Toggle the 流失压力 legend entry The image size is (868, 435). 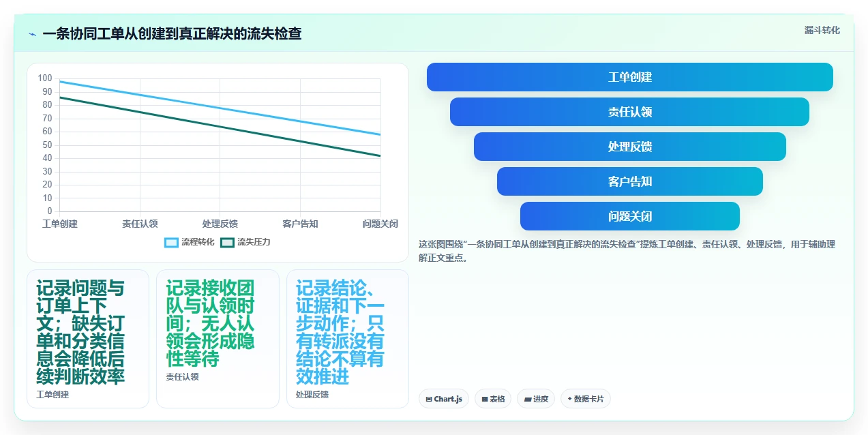click(245, 242)
